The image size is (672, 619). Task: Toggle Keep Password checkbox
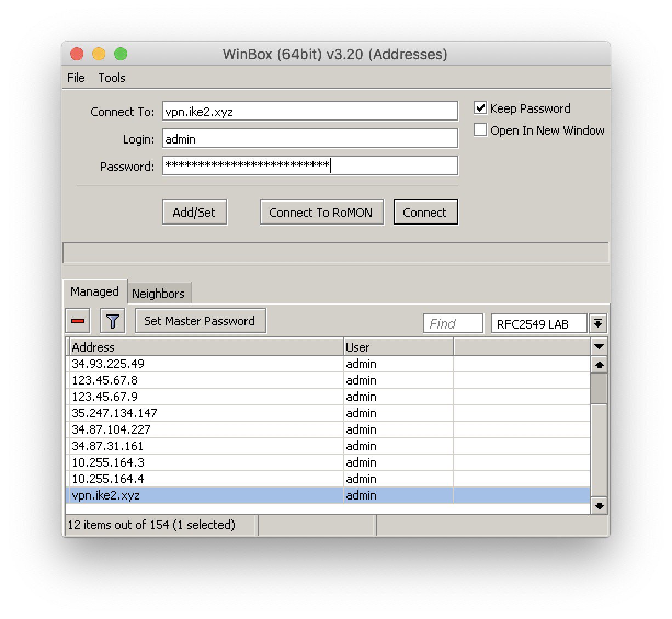coord(480,108)
